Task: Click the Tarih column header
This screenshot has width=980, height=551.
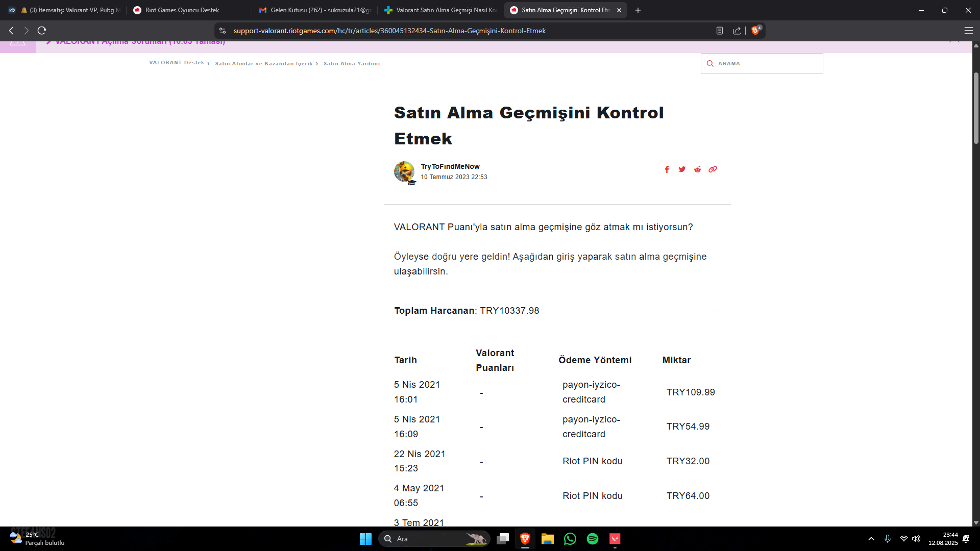Action: click(405, 360)
